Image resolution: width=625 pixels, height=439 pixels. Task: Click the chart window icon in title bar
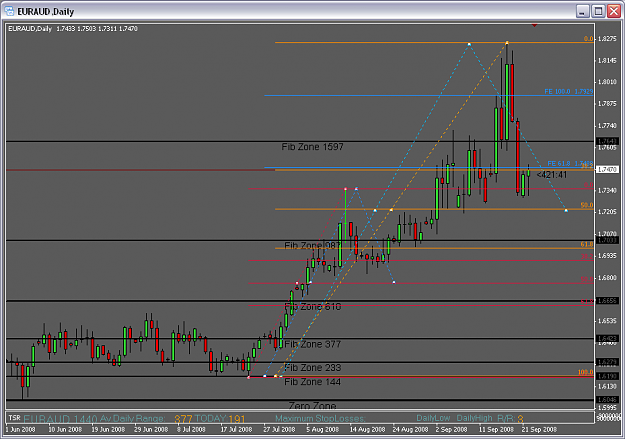[x=9, y=11]
